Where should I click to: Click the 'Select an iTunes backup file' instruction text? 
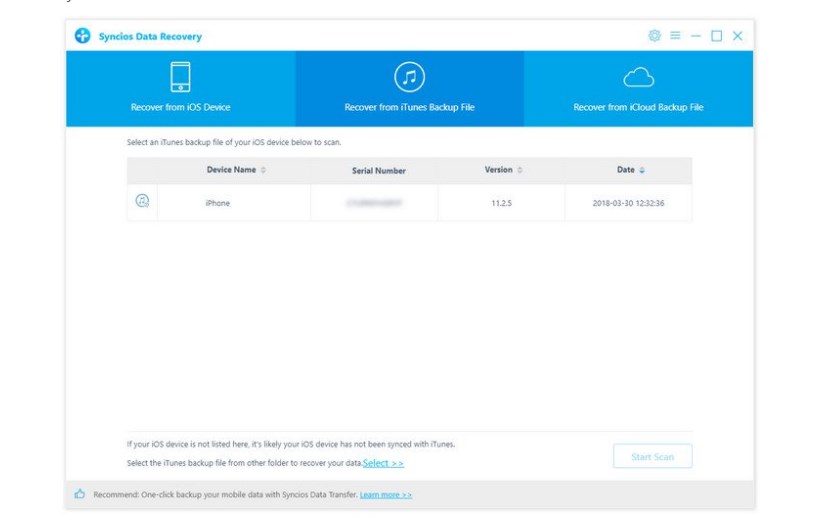click(x=234, y=142)
